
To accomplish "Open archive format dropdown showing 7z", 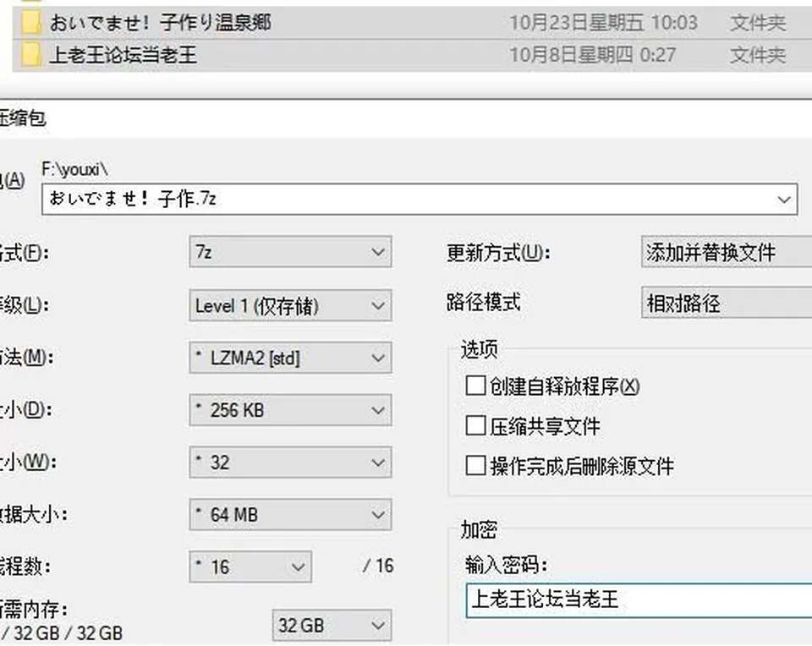I will tap(290, 252).
